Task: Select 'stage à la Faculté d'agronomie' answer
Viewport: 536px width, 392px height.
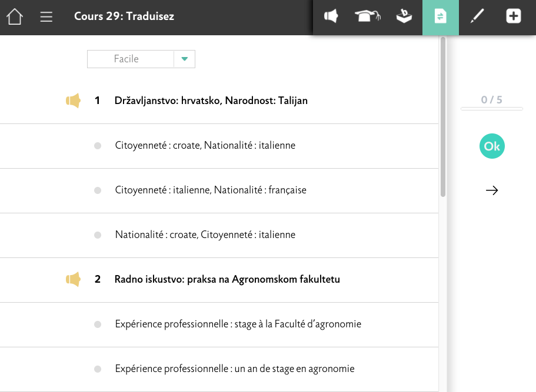Action: tap(238, 324)
